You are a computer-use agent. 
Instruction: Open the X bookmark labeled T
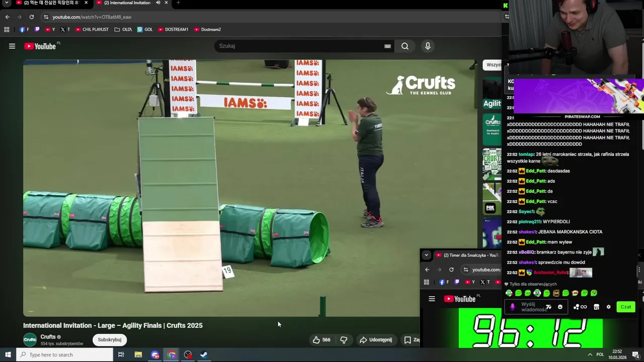[65, 30]
